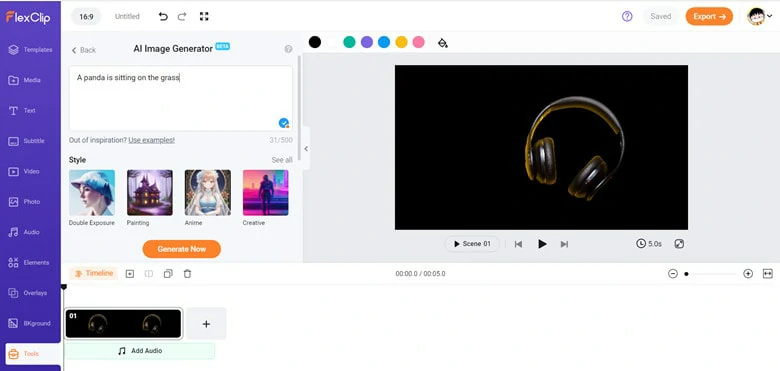Delete the selected scene
Screen dimensions: 780x371
tap(187, 274)
